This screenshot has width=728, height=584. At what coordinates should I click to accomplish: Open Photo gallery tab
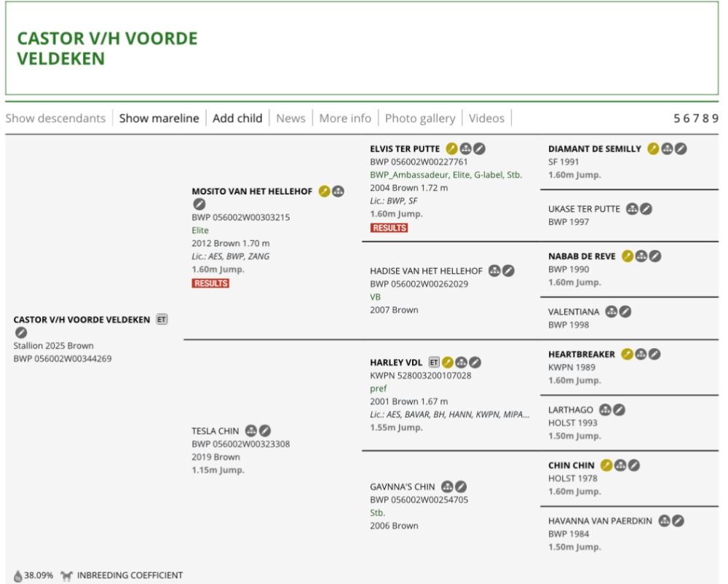(x=420, y=119)
